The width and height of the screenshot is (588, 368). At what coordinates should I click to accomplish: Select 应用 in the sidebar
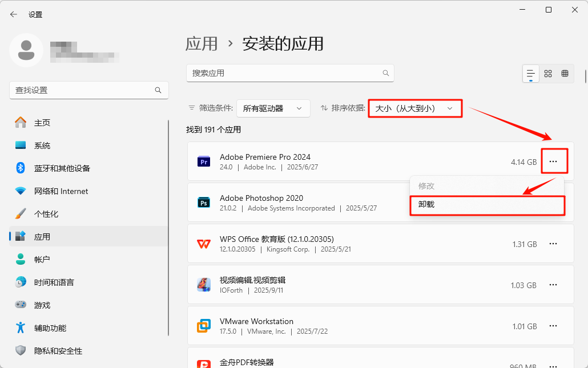point(88,236)
